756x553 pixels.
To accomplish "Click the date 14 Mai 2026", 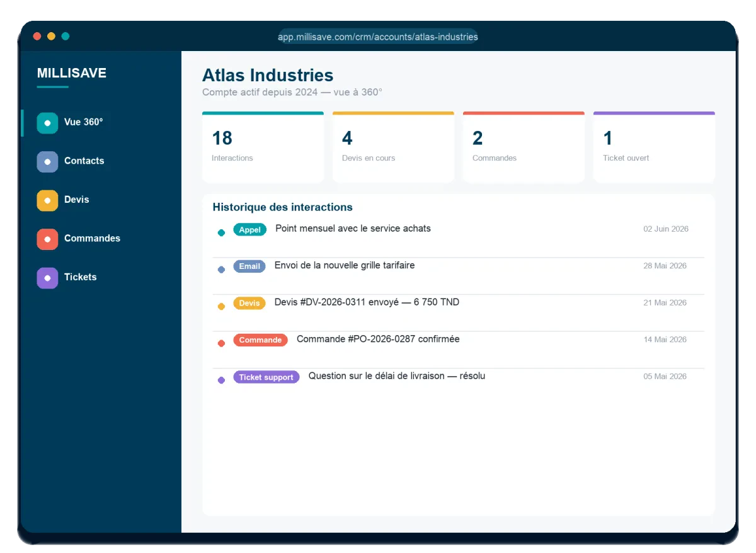I will 665,339.
